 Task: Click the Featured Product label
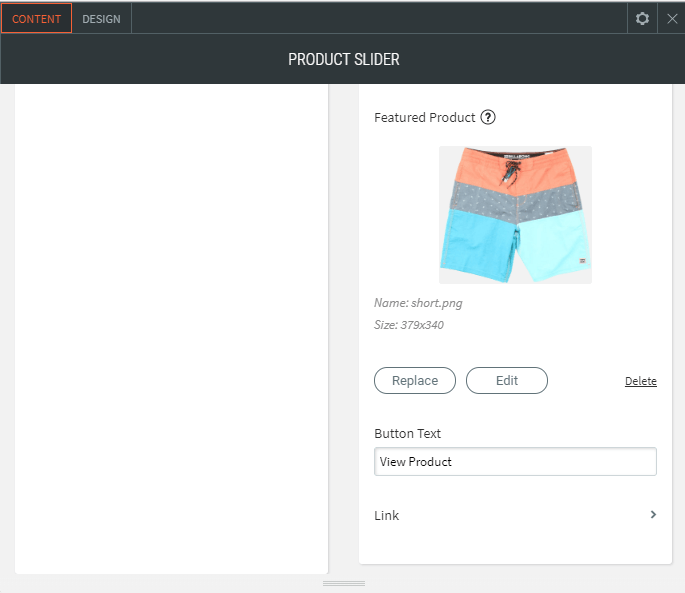(424, 117)
